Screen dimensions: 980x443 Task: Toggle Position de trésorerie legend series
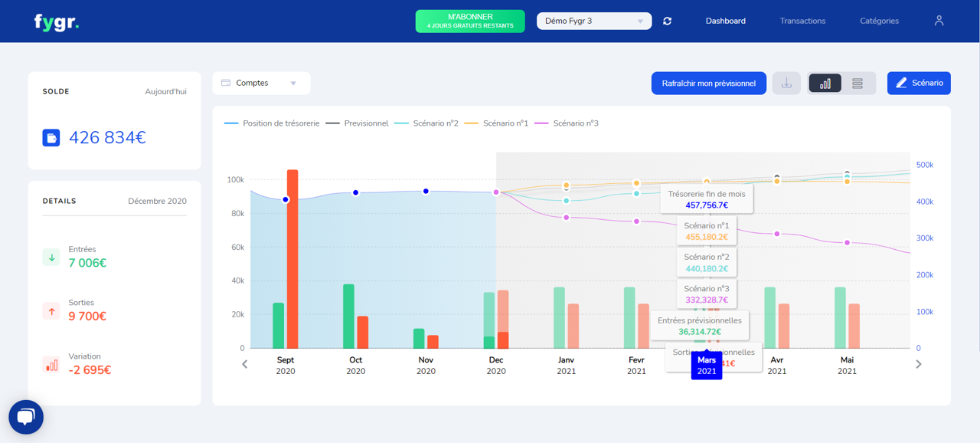tap(272, 123)
